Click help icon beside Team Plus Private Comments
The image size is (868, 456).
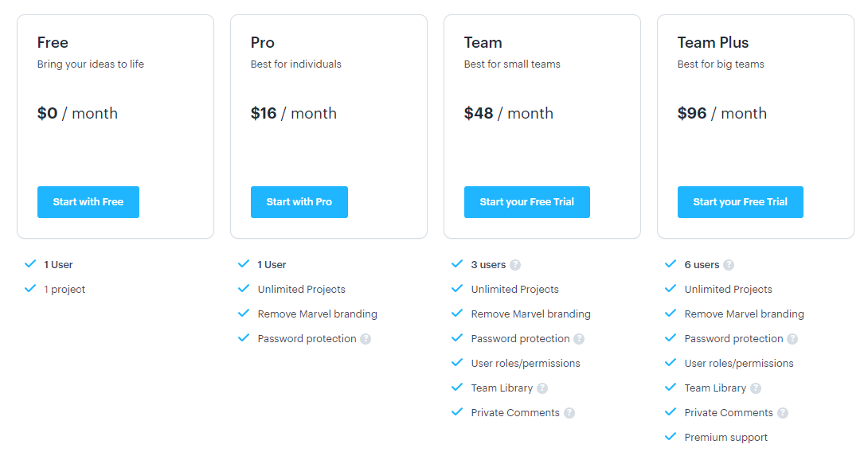pos(783,413)
